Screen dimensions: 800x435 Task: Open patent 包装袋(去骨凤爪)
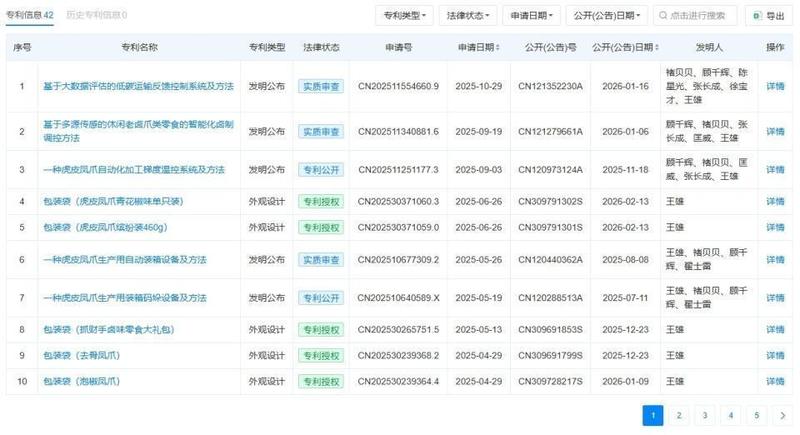coord(82,355)
